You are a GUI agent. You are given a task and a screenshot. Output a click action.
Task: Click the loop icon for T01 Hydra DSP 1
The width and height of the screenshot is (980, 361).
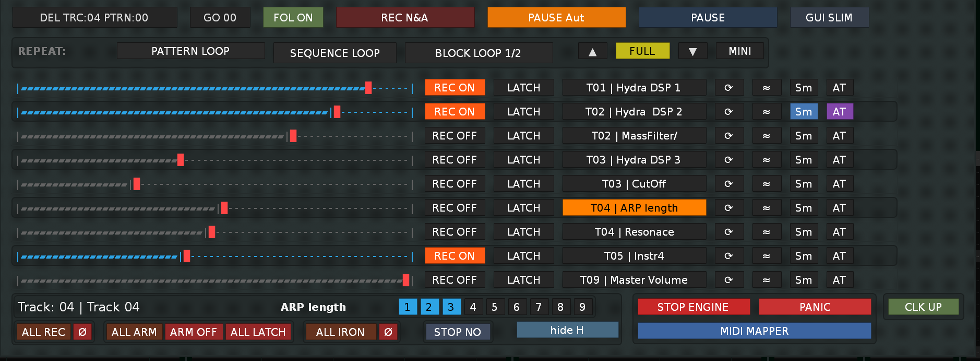coord(729,88)
